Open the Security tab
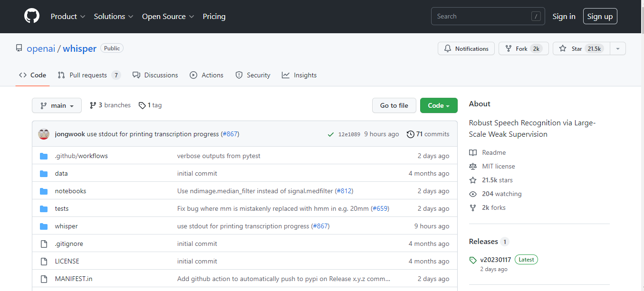 (x=253, y=75)
